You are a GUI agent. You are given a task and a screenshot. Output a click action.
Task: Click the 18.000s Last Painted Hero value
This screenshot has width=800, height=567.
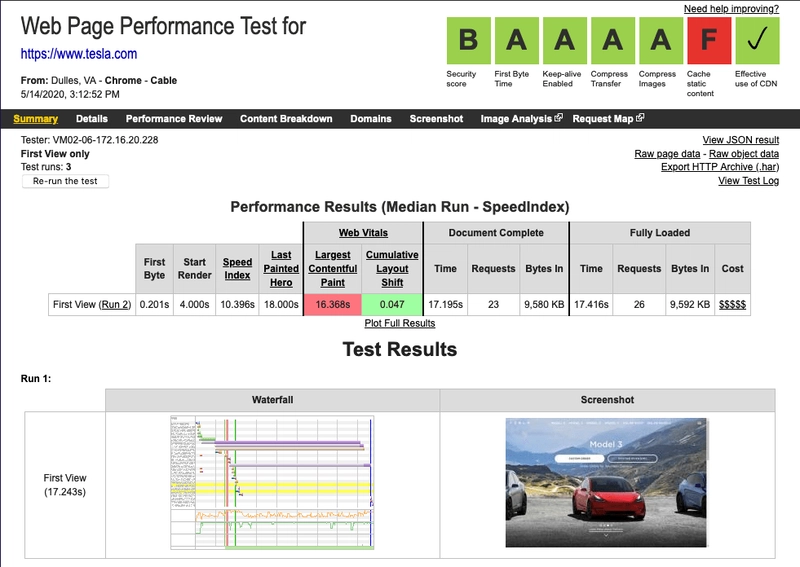(x=281, y=305)
